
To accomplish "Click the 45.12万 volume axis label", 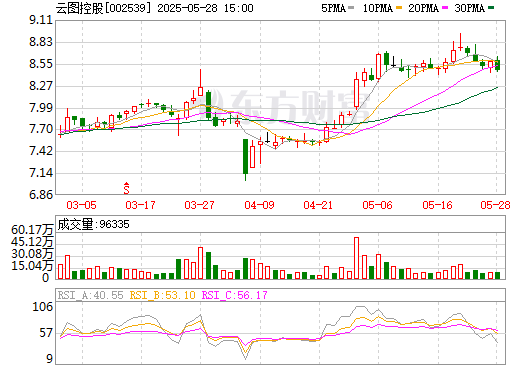I will pyautogui.click(x=32, y=242).
